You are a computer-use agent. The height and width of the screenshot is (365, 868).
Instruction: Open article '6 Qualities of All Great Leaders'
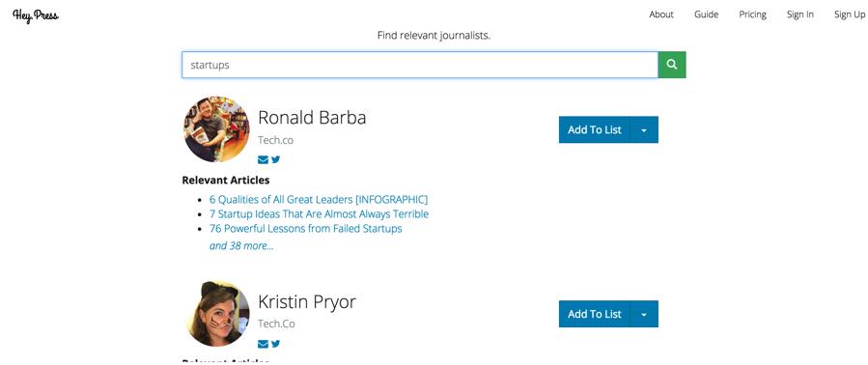pyautogui.click(x=319, y=199)
